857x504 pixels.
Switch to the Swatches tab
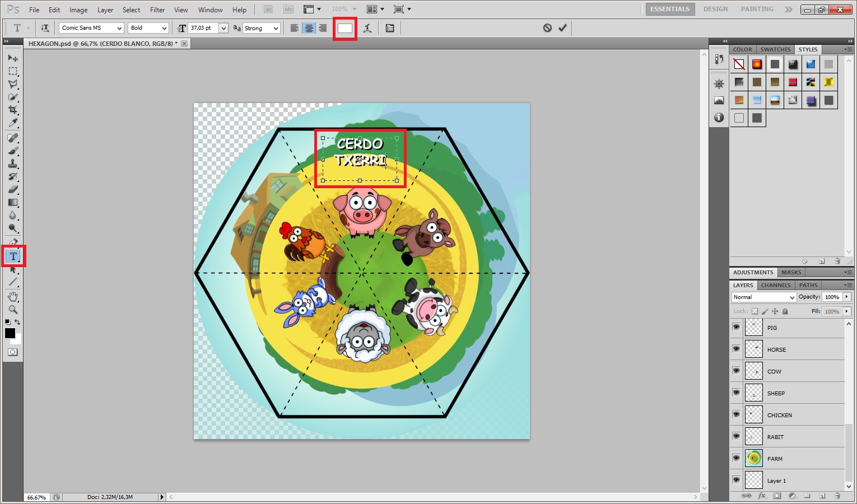pos(775,49)
